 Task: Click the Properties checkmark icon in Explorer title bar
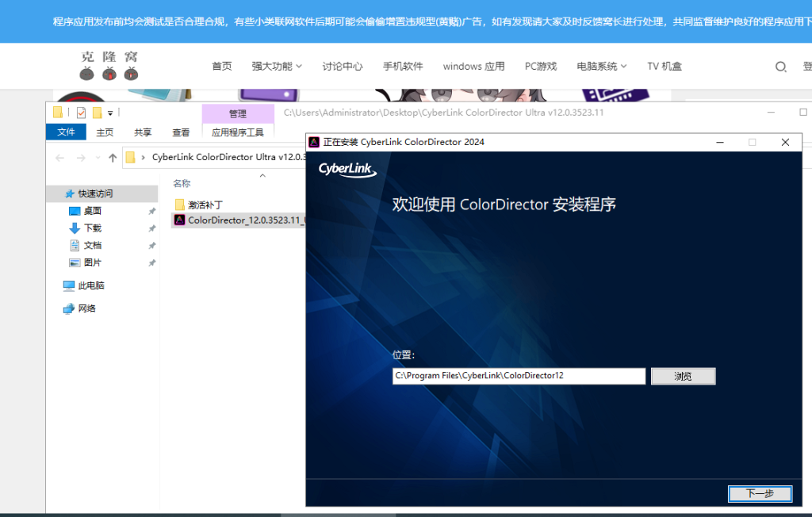click(x=82, y=113)
